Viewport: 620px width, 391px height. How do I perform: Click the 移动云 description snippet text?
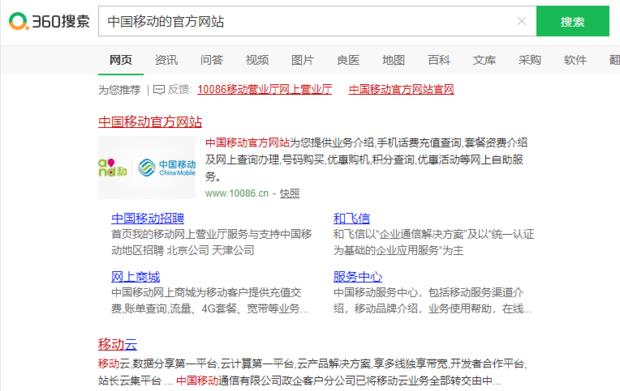pos(312,372)
